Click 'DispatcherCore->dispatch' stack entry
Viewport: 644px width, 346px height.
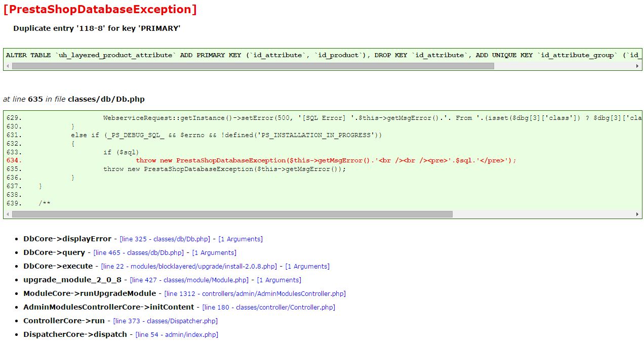75,335
